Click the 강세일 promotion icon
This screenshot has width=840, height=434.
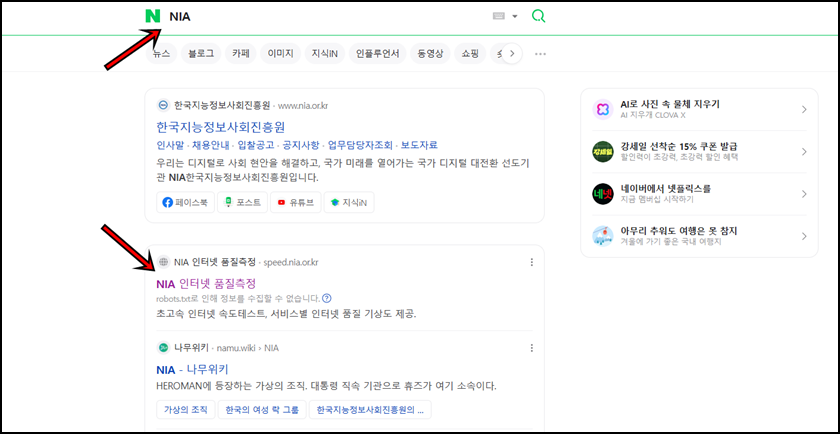click(603, 152)
